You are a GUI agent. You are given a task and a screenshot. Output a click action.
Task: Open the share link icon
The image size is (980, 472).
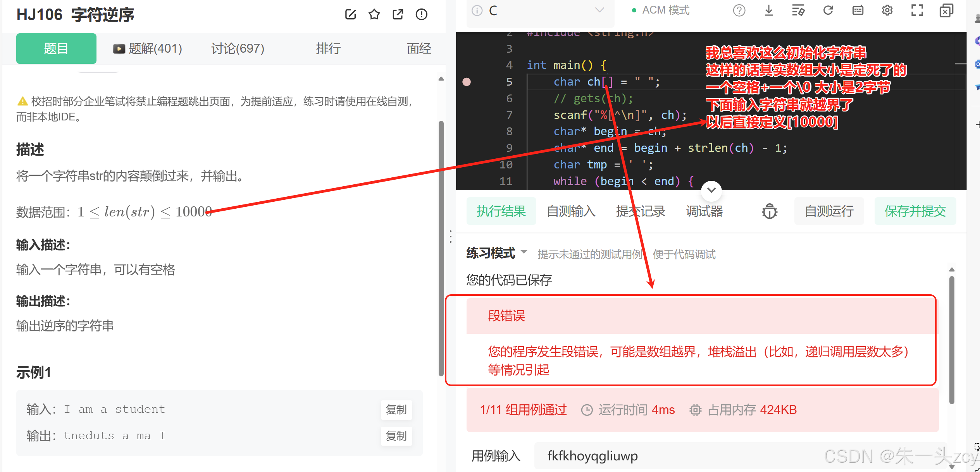point(398,15)
